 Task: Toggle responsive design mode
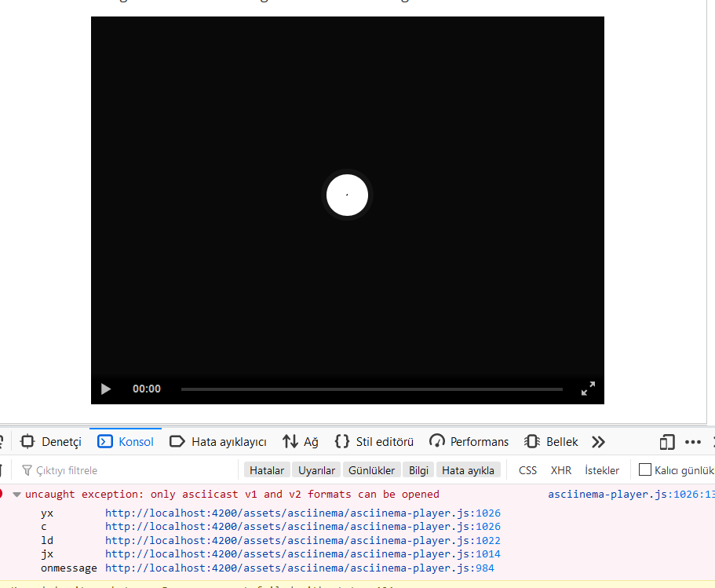(666, 442)
